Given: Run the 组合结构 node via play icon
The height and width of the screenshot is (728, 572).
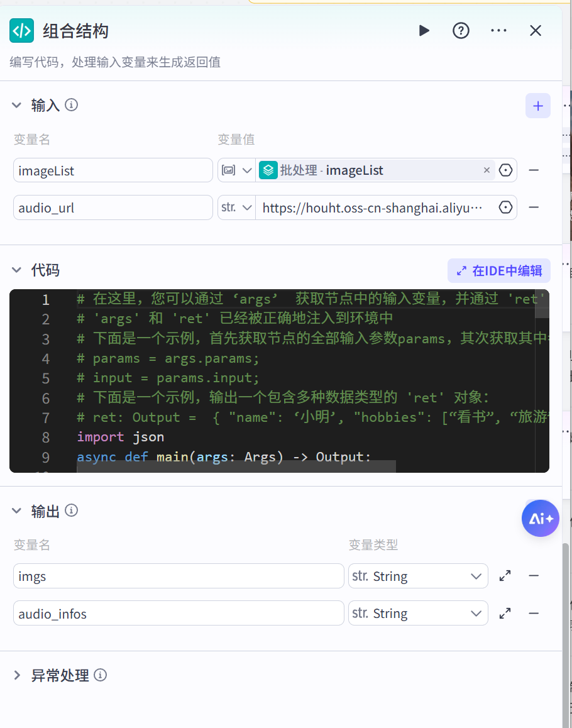Looking at the screenshot, I should pyautogui.click(x=424, y=30).
